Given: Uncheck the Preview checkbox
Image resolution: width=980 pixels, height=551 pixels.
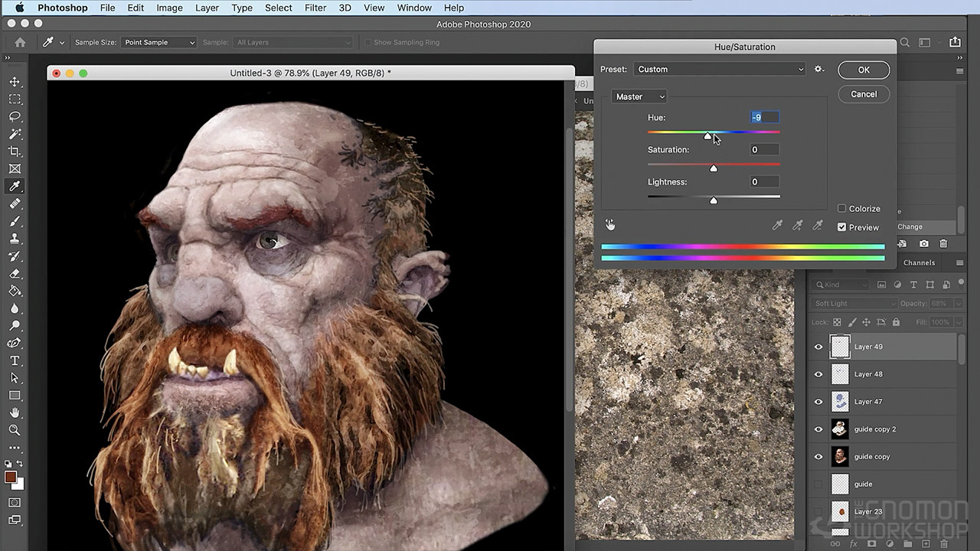Looking at the screenshot, I should (x=842, y=227).
